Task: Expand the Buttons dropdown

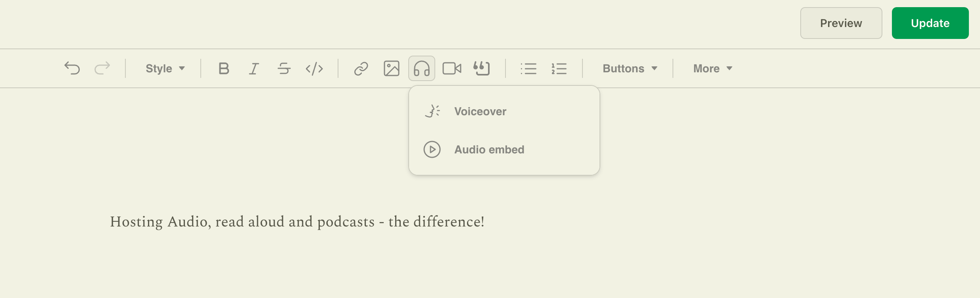Action: (630, 68)
